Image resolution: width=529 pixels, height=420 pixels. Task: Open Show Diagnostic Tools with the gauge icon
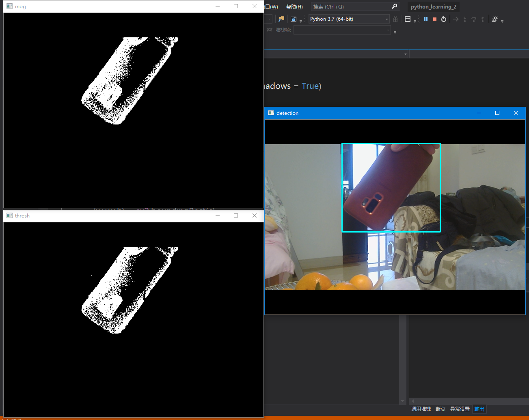click(494, 19)
